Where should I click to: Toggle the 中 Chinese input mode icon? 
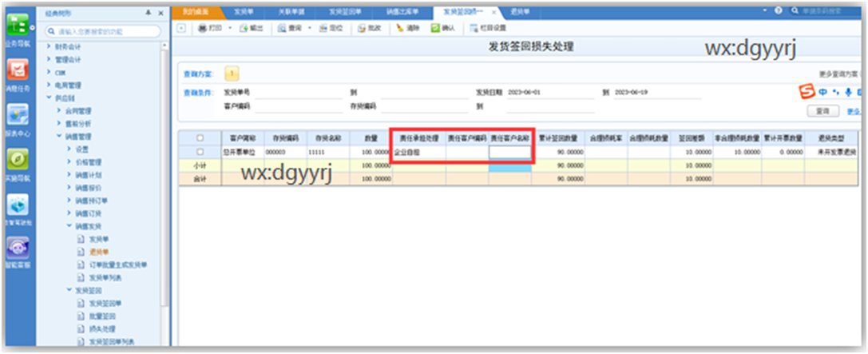pos(823,92)
